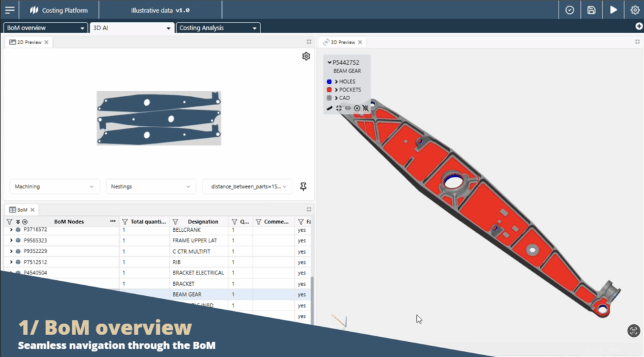This screenshot has height=357, width=644.
Task: Click the pin icon beside the nesting parameters
Action: coord(304,186)
